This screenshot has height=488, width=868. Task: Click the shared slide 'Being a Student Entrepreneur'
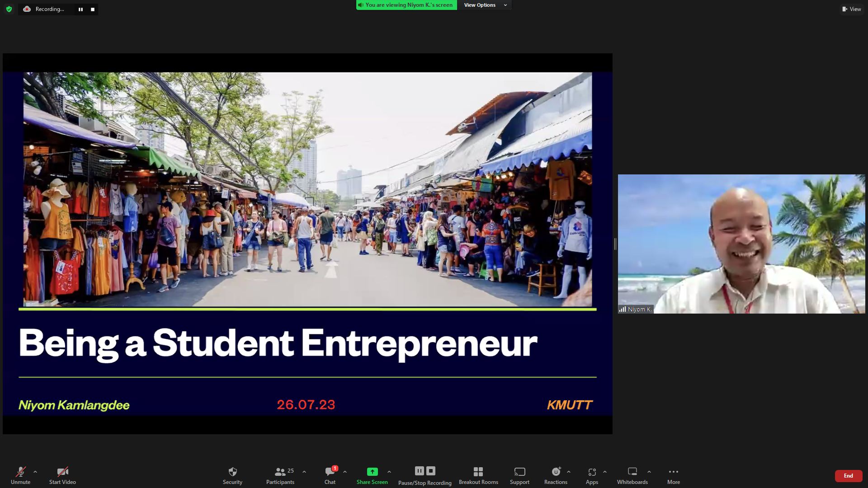click(307, 244)
